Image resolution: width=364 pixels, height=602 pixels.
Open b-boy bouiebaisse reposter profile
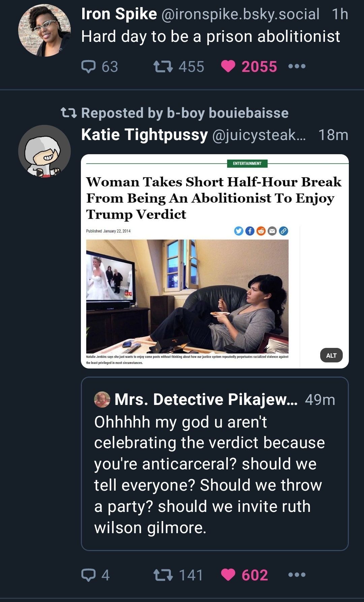[228, 113]
